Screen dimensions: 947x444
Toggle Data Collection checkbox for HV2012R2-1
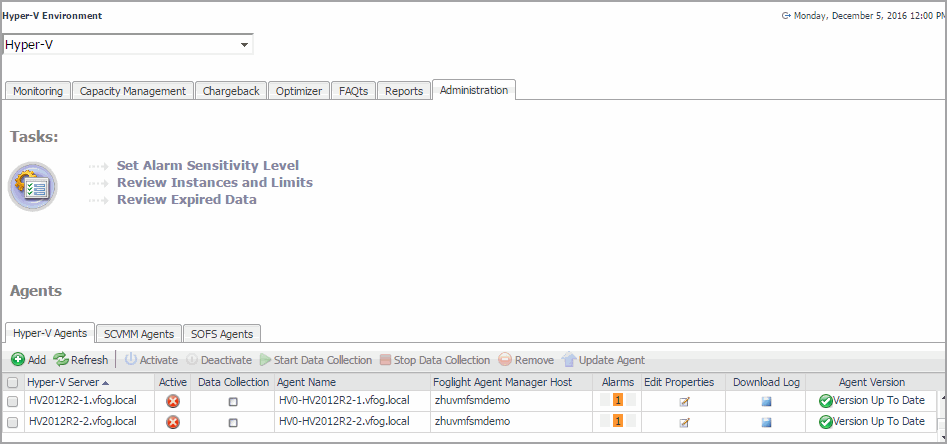233,402
